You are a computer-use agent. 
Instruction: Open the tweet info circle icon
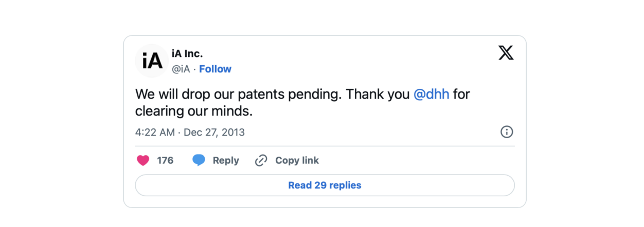click(507, 132)
